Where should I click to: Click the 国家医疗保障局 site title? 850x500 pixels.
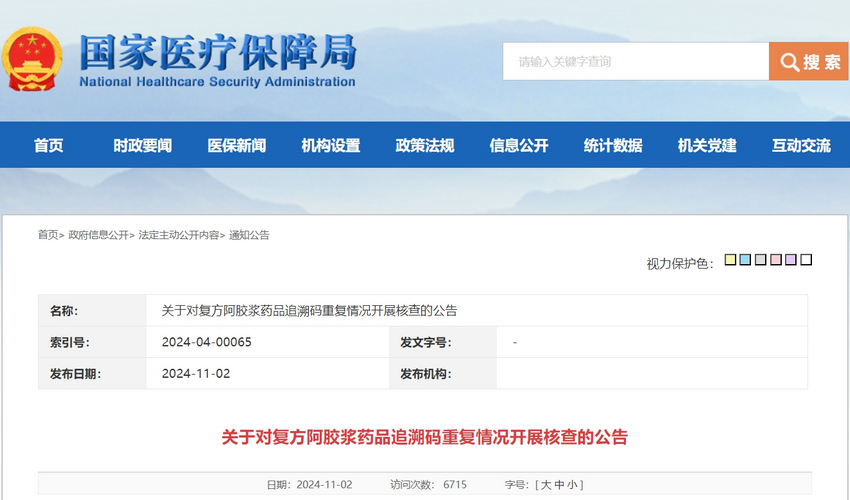(x=218, y=53)
